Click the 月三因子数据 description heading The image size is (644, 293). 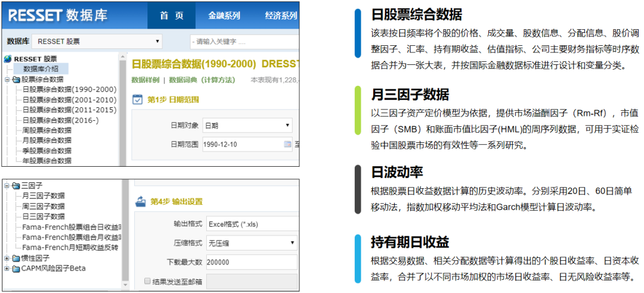(x=410, y=94)
